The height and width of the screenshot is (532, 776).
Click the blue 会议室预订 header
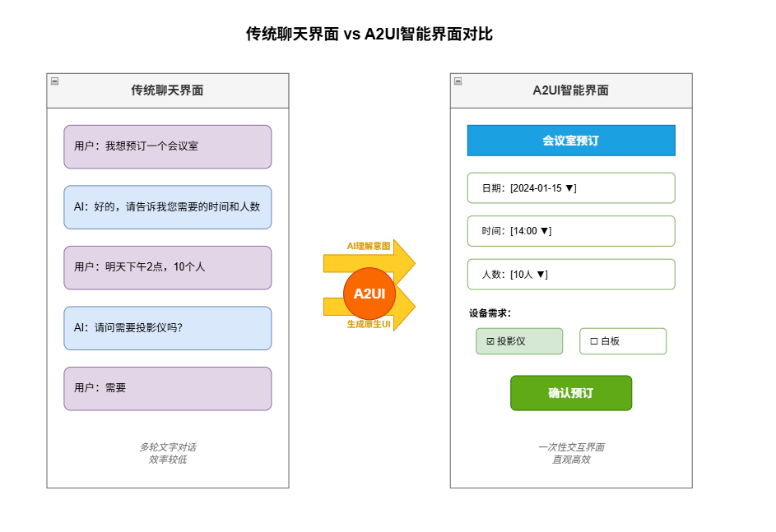571,140
